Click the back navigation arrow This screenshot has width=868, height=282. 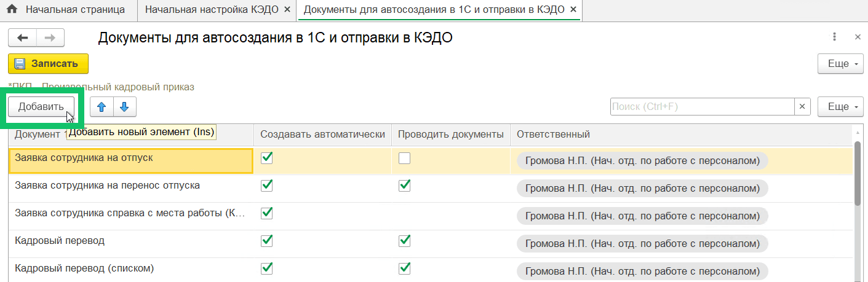click(x=23, y=38)
